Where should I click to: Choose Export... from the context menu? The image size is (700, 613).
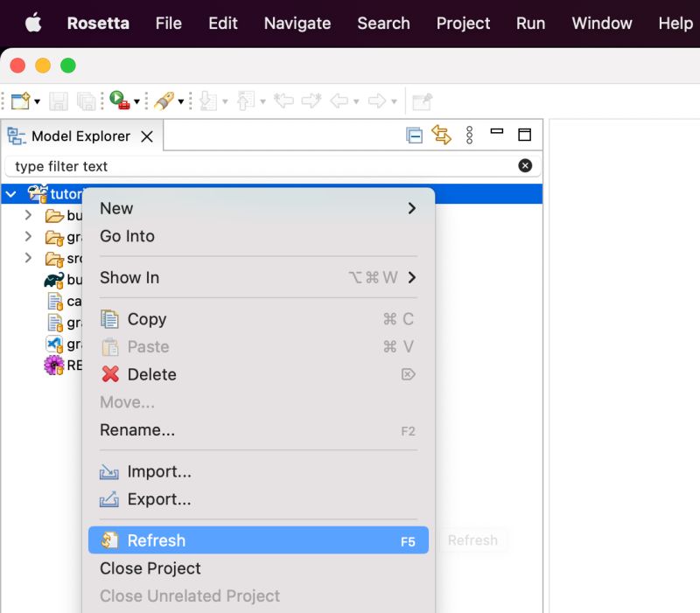tap(258, 499)
